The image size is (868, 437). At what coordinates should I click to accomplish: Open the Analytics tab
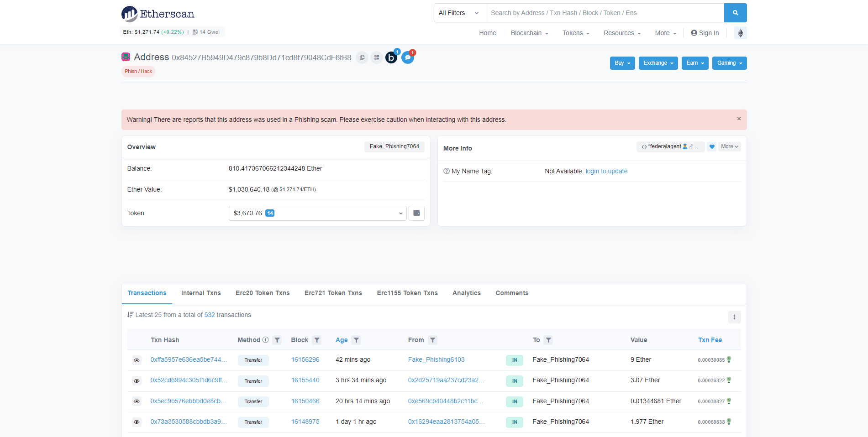point(466,293)
